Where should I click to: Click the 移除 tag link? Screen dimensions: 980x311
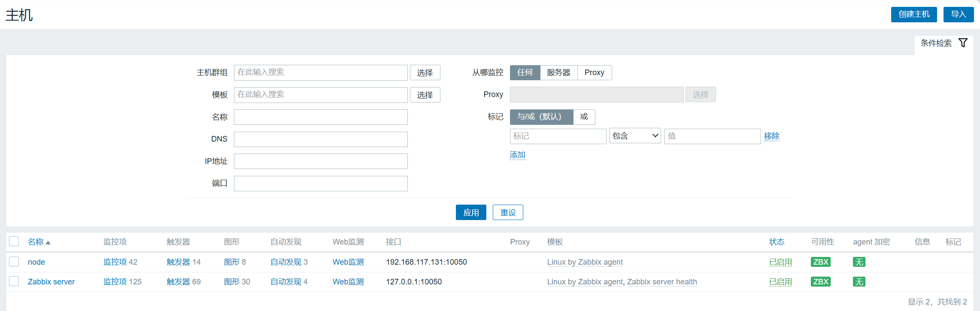click(x=772, y=136)
